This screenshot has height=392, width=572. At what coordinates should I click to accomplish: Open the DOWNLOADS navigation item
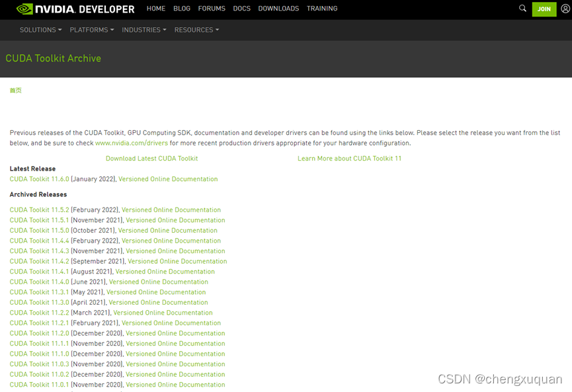pyautogui.click(x=278, y=9)
